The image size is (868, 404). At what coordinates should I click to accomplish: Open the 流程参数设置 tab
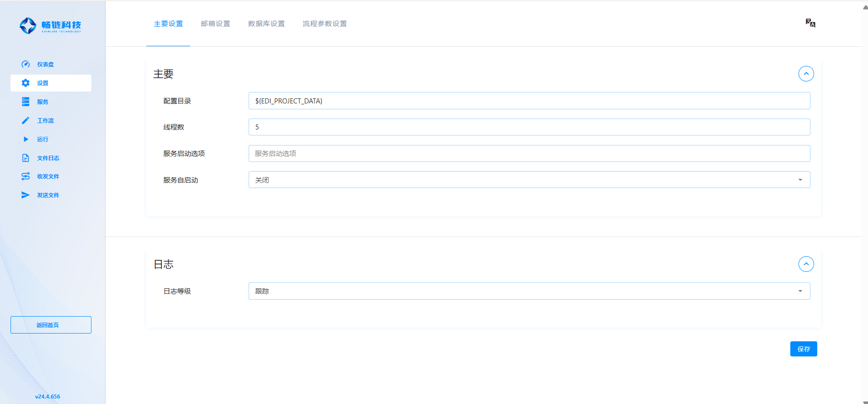click(325, 24)
